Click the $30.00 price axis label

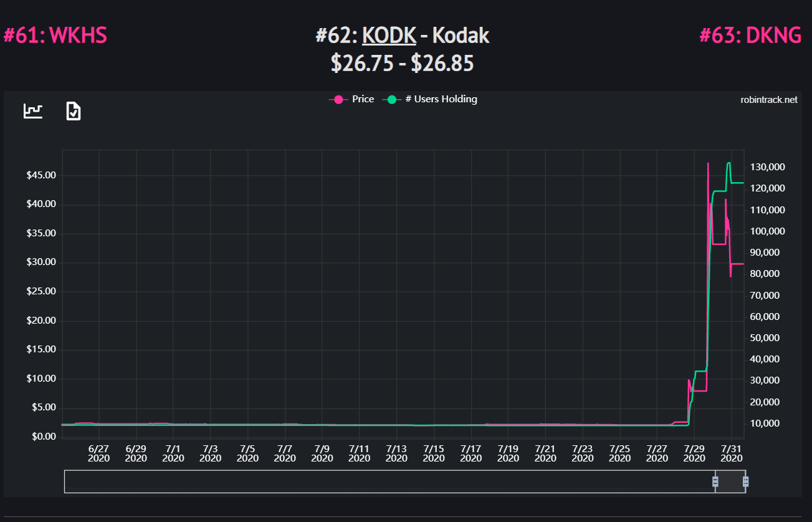pos(41,263)
